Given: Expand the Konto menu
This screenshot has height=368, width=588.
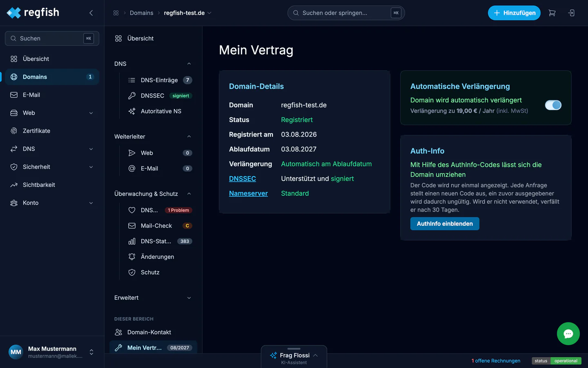Looking at the screenshot, I should point(91,203).
